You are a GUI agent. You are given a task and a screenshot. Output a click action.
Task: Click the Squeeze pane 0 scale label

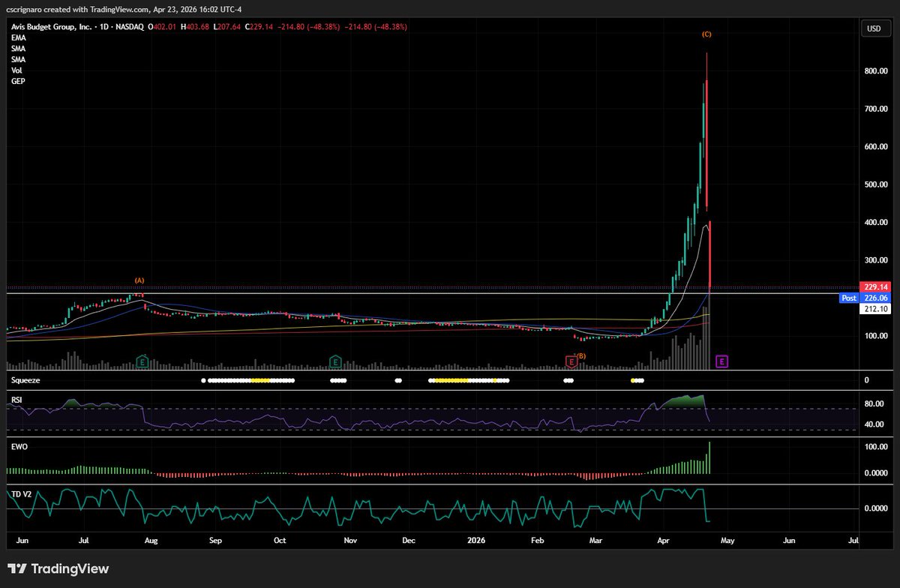(867, 380)
